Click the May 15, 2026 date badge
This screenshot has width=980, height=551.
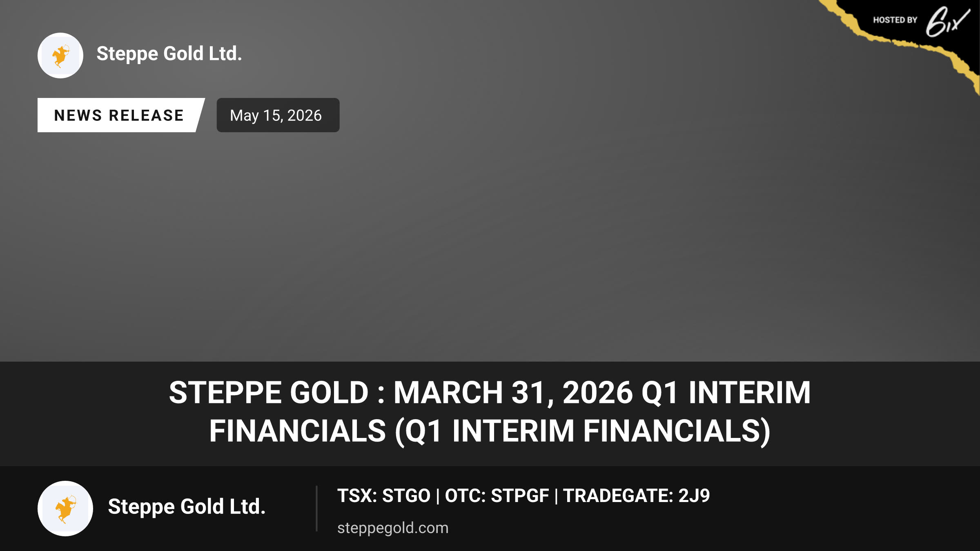278,115
